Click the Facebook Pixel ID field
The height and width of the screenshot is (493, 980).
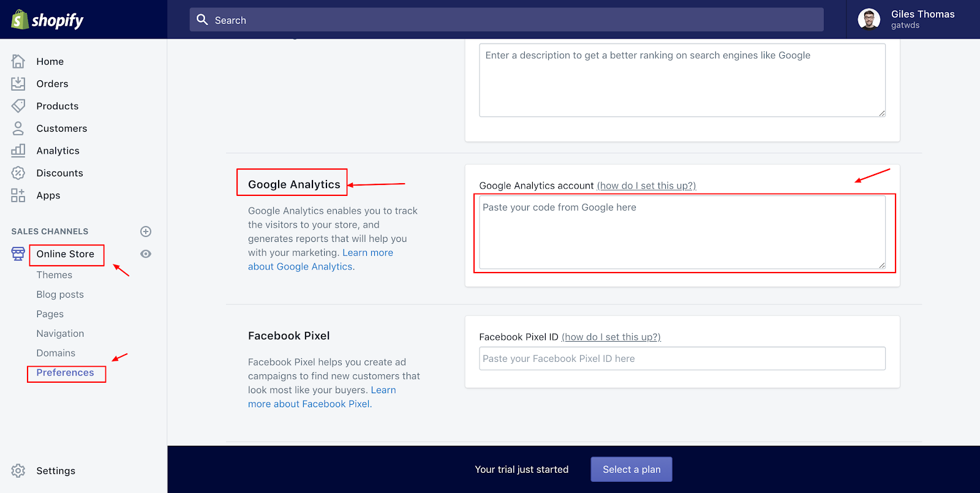[682, 358]
